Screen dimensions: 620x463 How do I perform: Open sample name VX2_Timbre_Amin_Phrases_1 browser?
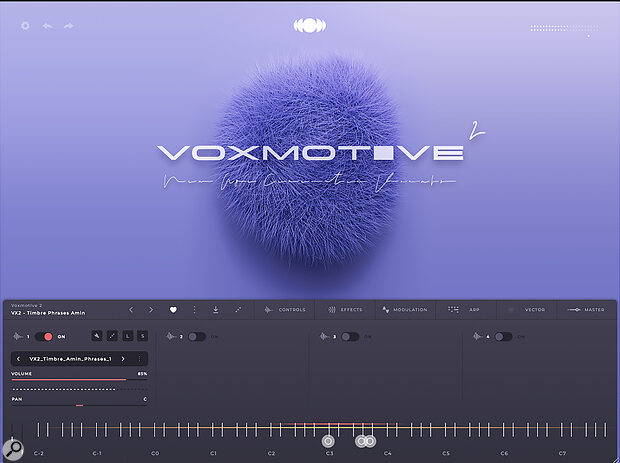click(x=70, y=359)
